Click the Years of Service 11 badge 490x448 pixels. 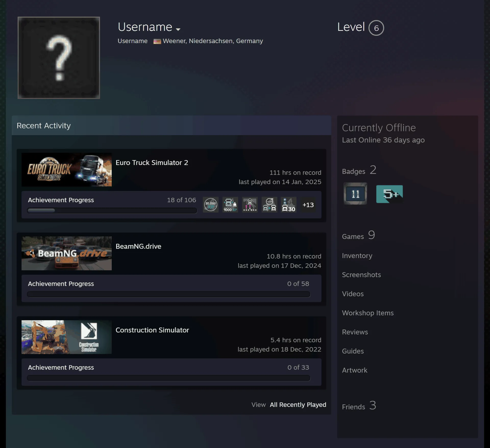[355, 194]
